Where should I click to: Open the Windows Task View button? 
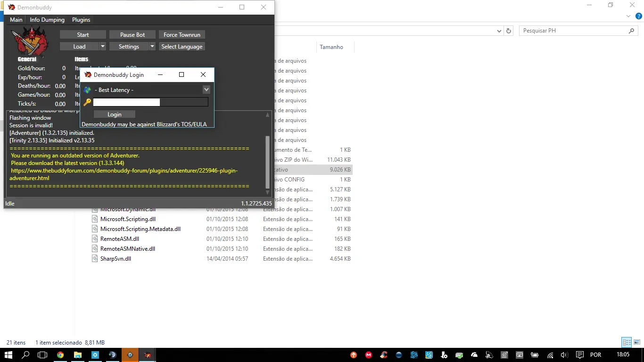click(x=42, y=355)
